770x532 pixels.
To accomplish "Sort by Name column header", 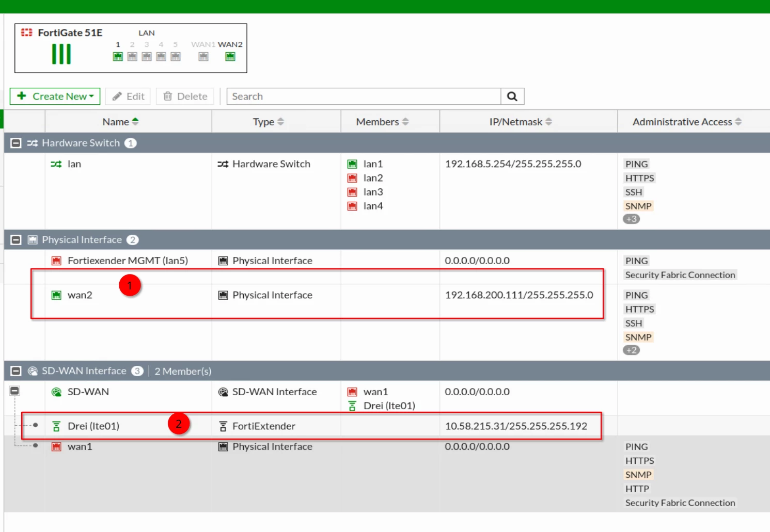I will click(120, 122).
